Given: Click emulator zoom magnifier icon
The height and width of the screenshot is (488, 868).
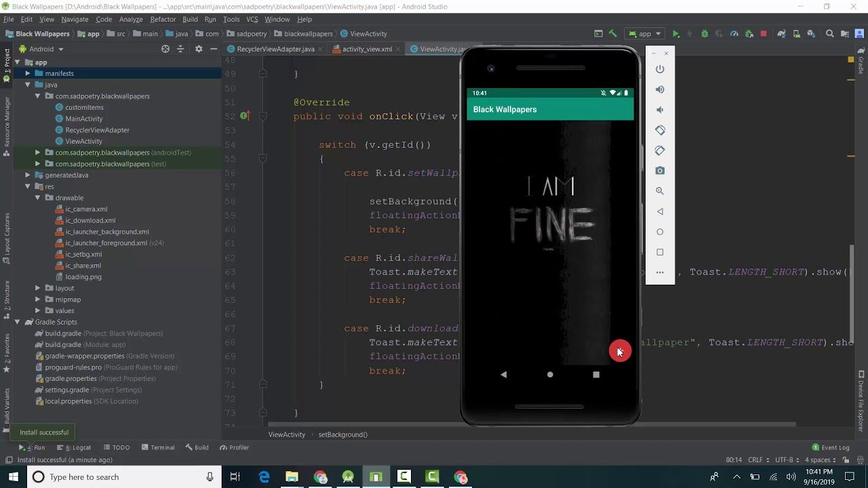Looking at the screenshot, I should click(x=660, y=191).
